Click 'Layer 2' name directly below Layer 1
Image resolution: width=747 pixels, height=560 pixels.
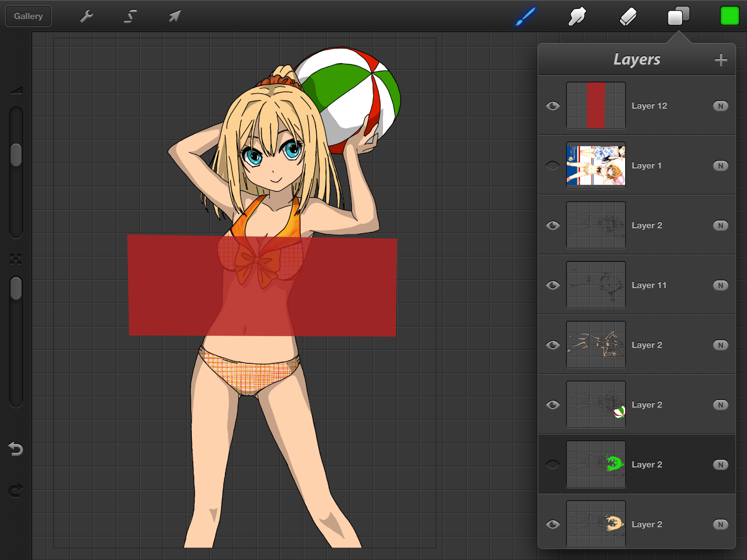click(x=647, y=225)
